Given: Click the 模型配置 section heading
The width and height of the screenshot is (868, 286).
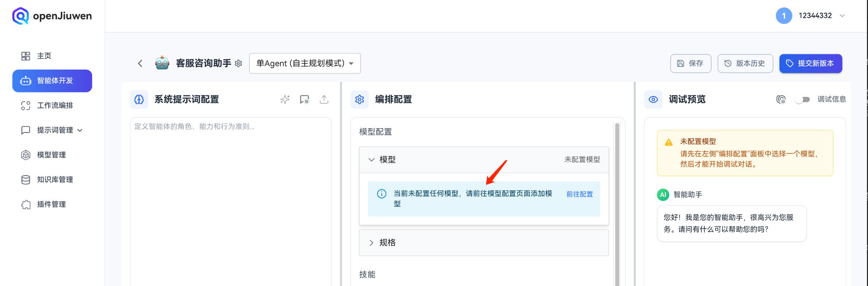Looking at the screenshot, I should pos(375,132).
